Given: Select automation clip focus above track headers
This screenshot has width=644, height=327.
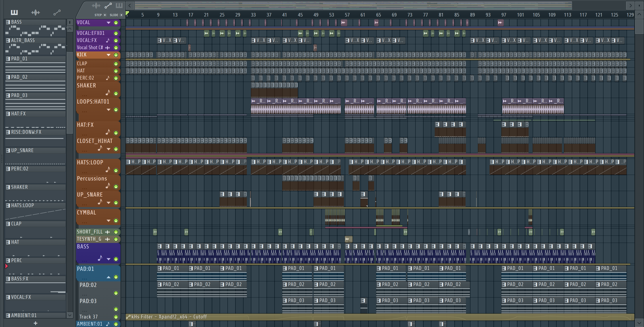Looking at the screenshot, I should coord(108,5).
